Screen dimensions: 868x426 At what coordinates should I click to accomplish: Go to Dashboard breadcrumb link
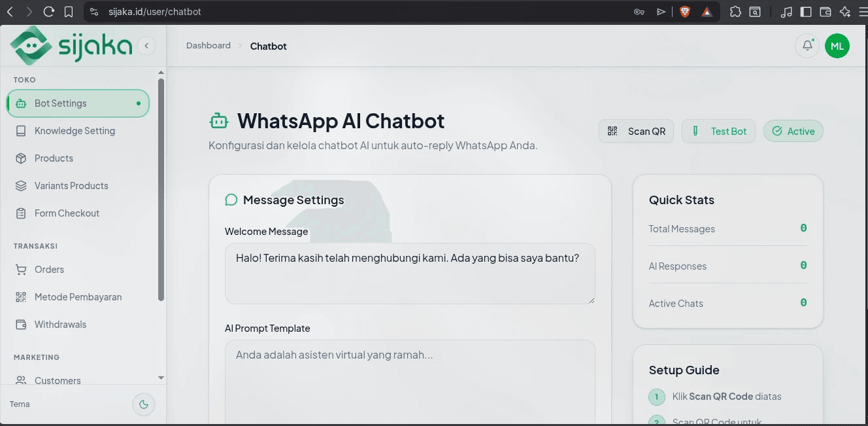click(x=209, y=46)
